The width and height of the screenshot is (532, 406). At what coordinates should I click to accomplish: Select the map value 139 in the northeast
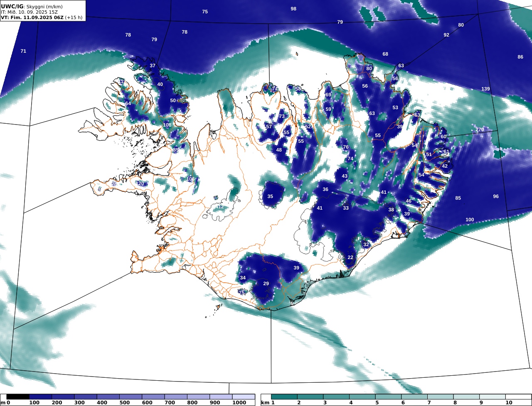[485, 89]
